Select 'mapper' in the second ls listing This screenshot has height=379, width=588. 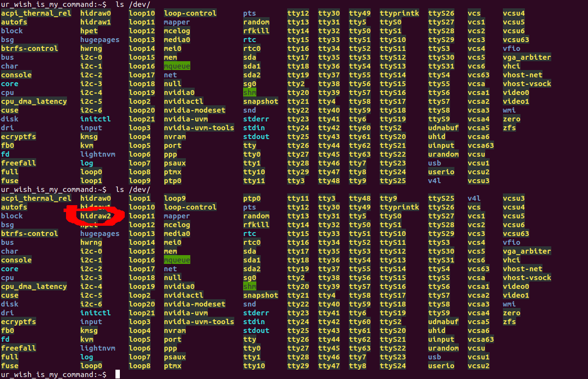click(x=177, y=216)
